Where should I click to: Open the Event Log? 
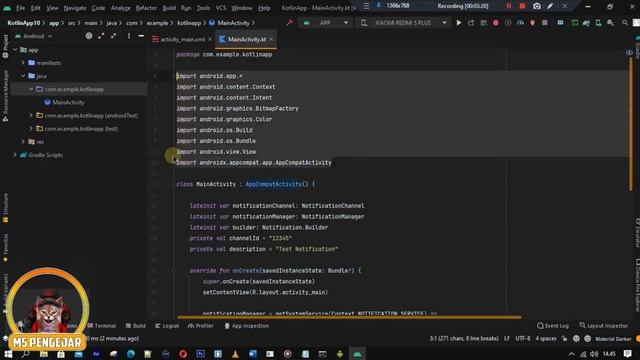click(553, 326)
